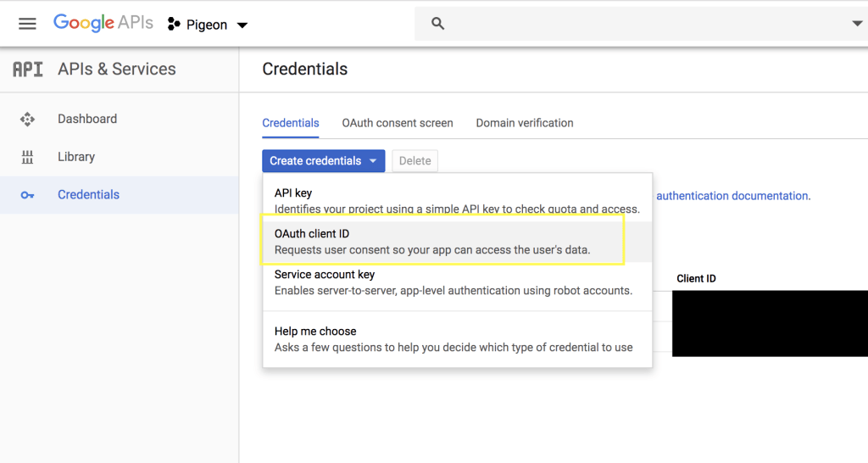Switch to the OAuth consent screen tab
This screenshot has height=463, width=868.
pyautogui.click(x=398, y=123)
